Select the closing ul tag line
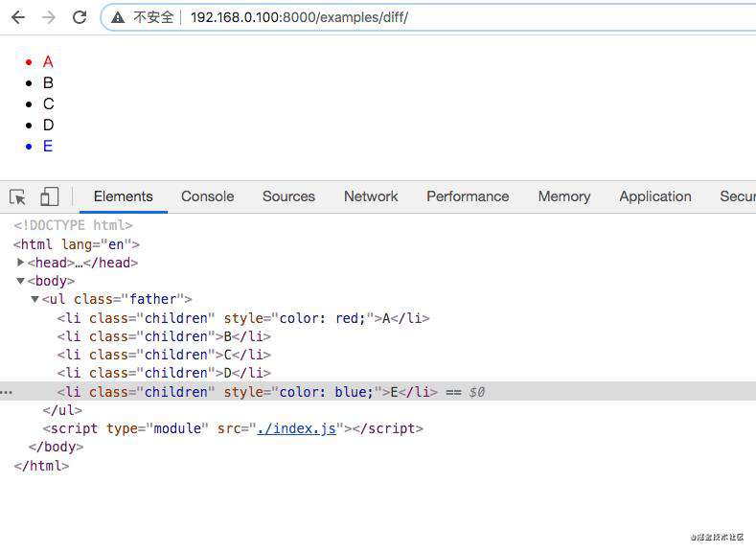The height and width of the screenshot is (552, 756). tap(62, 410)
